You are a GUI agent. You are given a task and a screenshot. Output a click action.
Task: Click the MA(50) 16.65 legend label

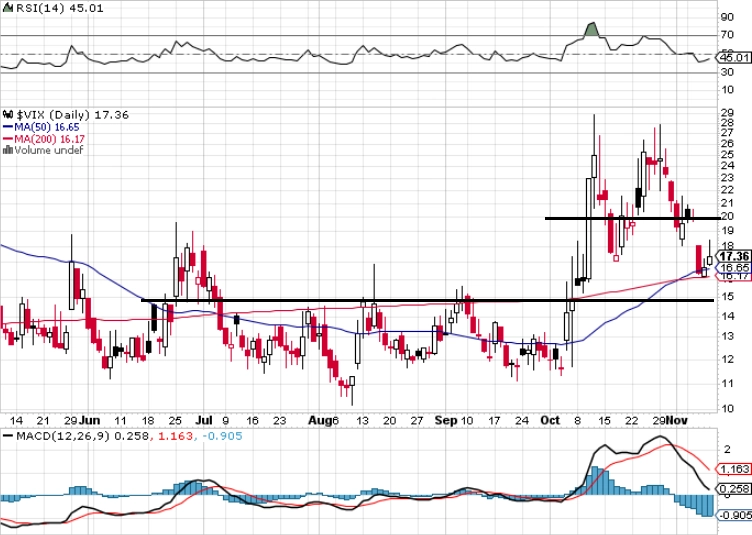[x=47, y=127]
